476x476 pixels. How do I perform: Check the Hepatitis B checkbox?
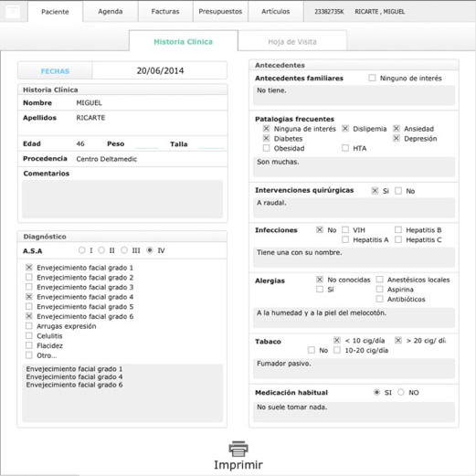tap(398, 229)
